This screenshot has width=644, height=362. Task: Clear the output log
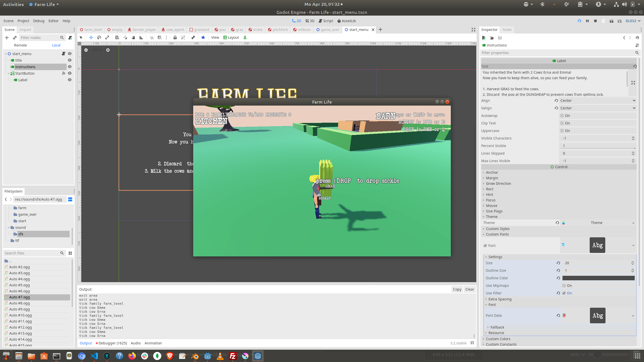(x=469, y=289)
